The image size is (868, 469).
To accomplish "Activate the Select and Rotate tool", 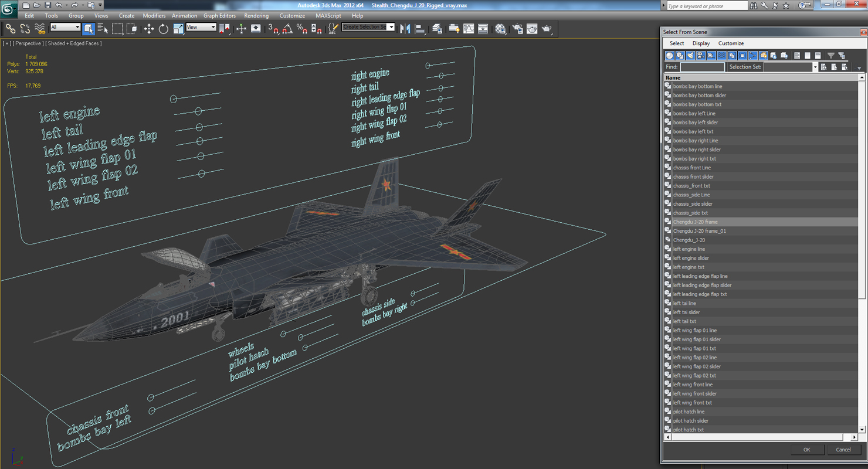I will point(164,28).
